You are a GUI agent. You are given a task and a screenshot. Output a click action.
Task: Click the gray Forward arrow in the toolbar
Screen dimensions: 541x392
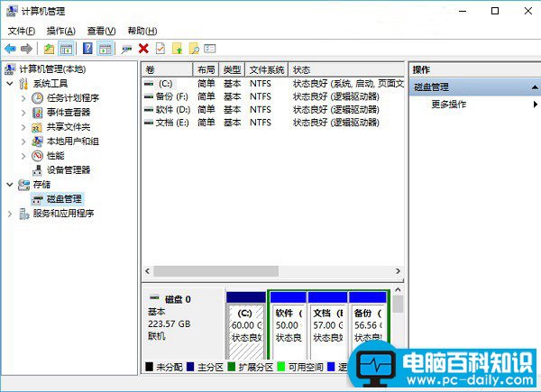click(26, 49)
